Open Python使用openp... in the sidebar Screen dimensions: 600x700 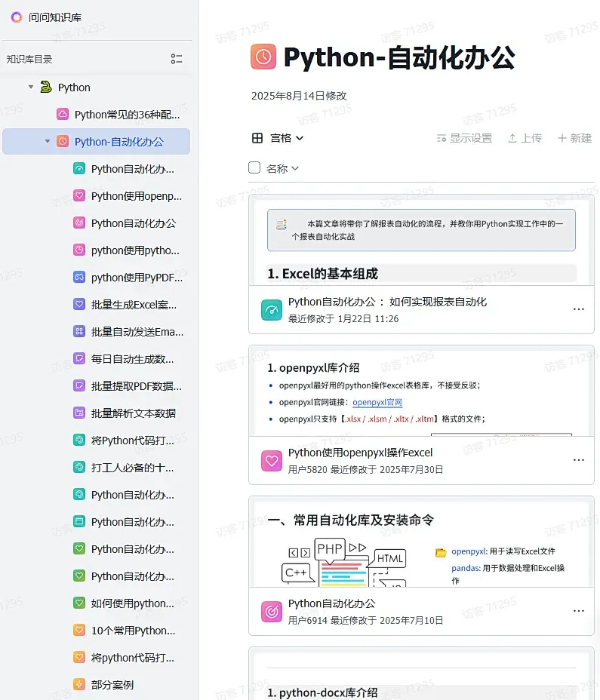pyautogui.click(x=137, y=196)
